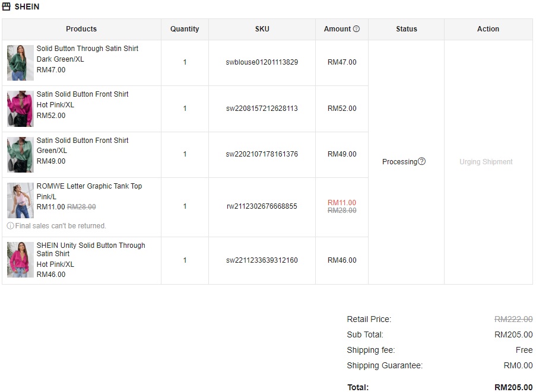Click the SHEIN store icon

click(x=7, y=7)
